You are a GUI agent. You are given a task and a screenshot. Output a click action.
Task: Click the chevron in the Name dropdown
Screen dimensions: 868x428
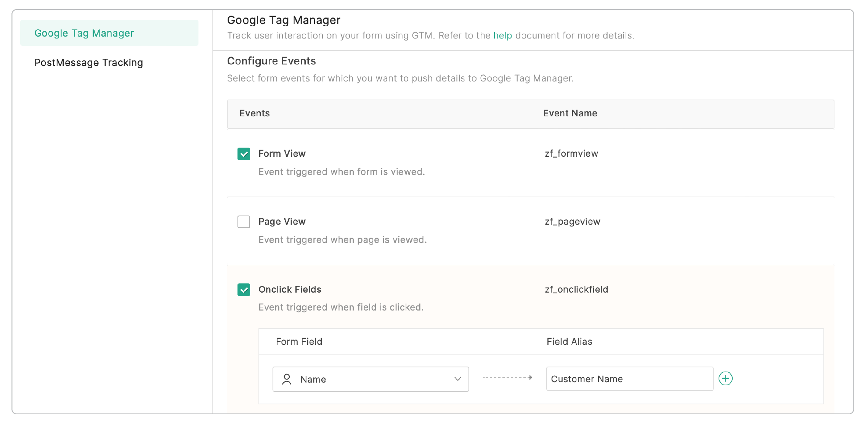(457, 379)
